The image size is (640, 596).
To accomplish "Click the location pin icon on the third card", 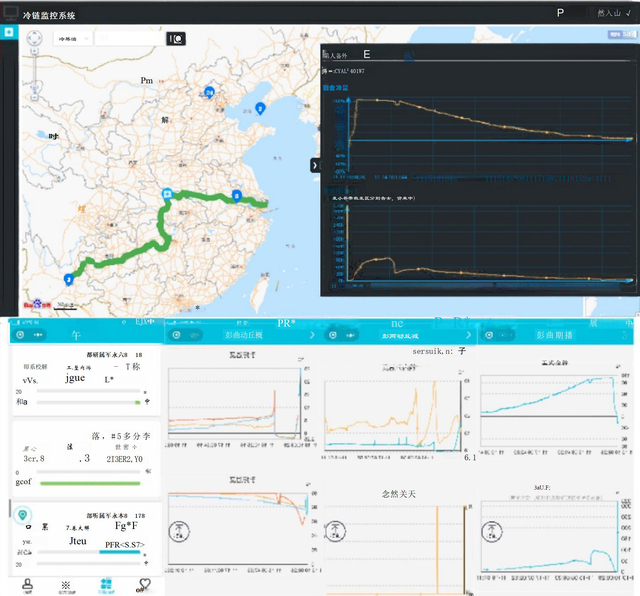I will pyautogui.click(x=22, y=515).
